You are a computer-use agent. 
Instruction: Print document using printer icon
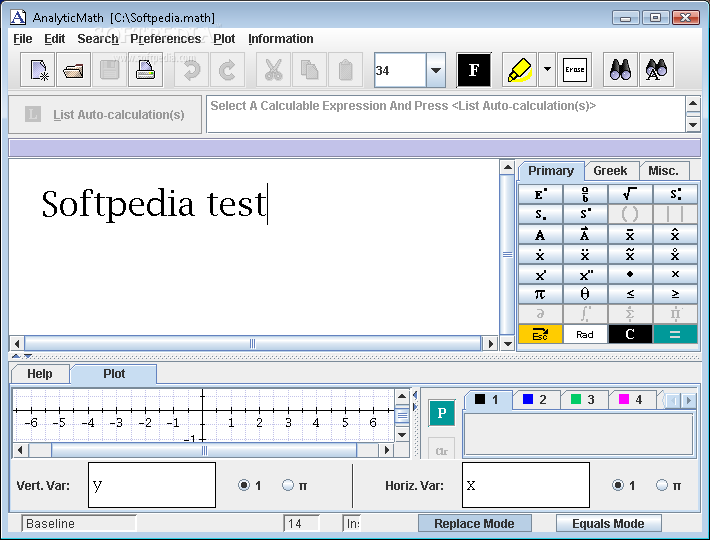(x=145, y=70)
